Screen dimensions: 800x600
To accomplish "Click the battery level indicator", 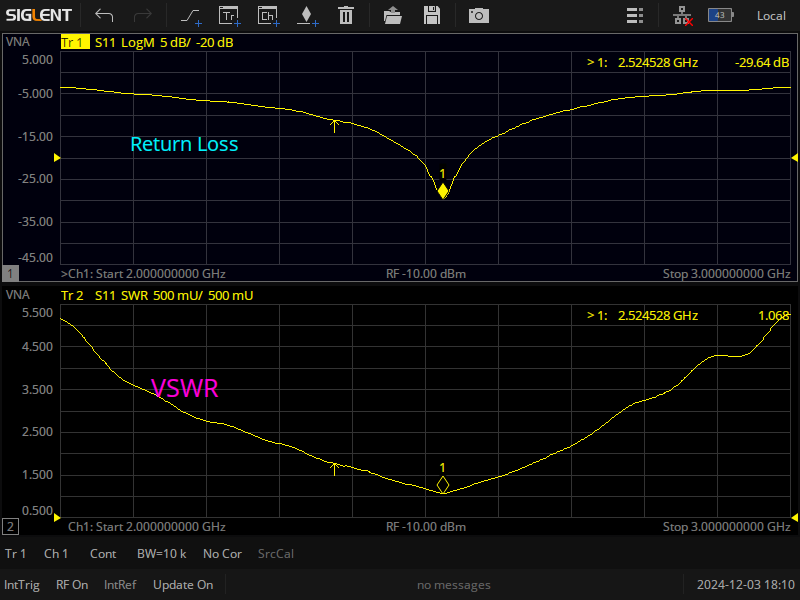I will click(x=720, y=15).
